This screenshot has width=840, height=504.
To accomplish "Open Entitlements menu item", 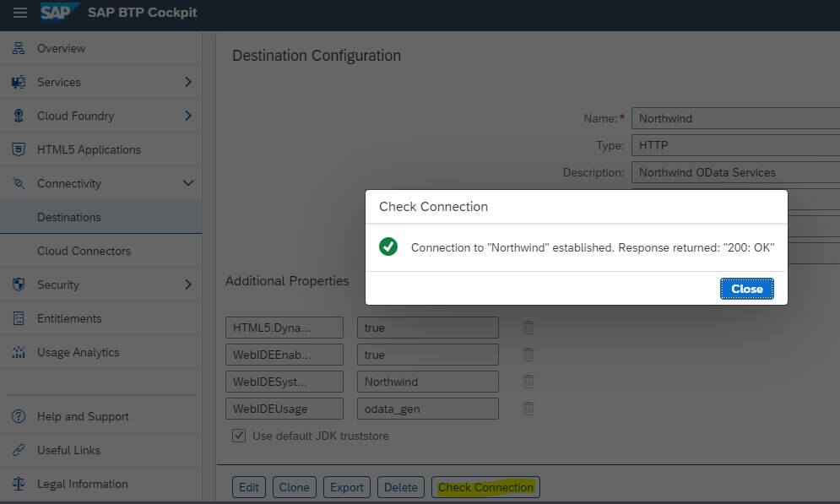I will click(x=100, y=318).
